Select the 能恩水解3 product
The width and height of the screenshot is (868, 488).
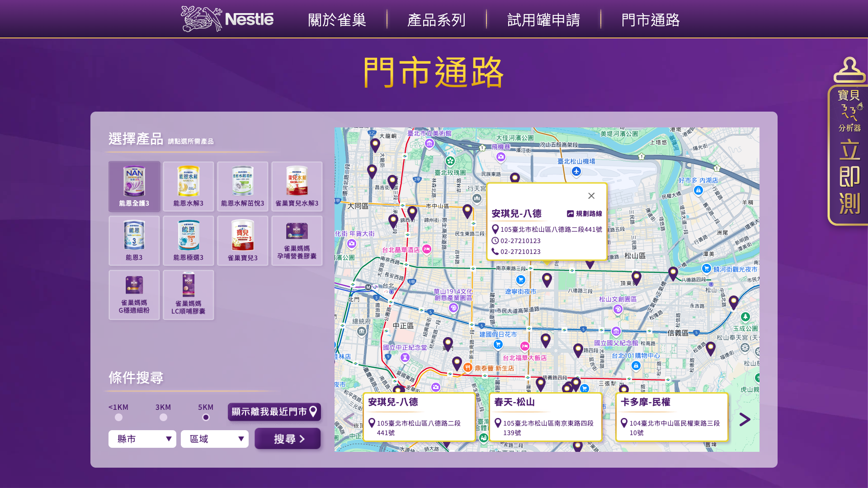point(189,186)
